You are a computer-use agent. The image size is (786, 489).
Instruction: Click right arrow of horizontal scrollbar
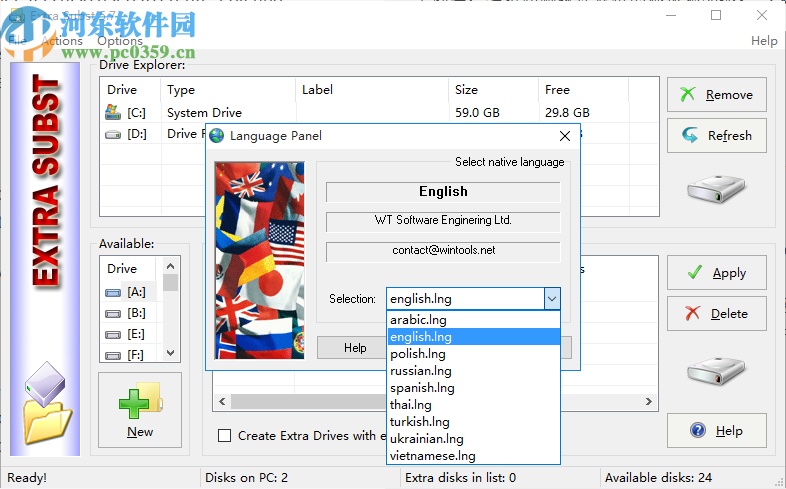(649, 401)
